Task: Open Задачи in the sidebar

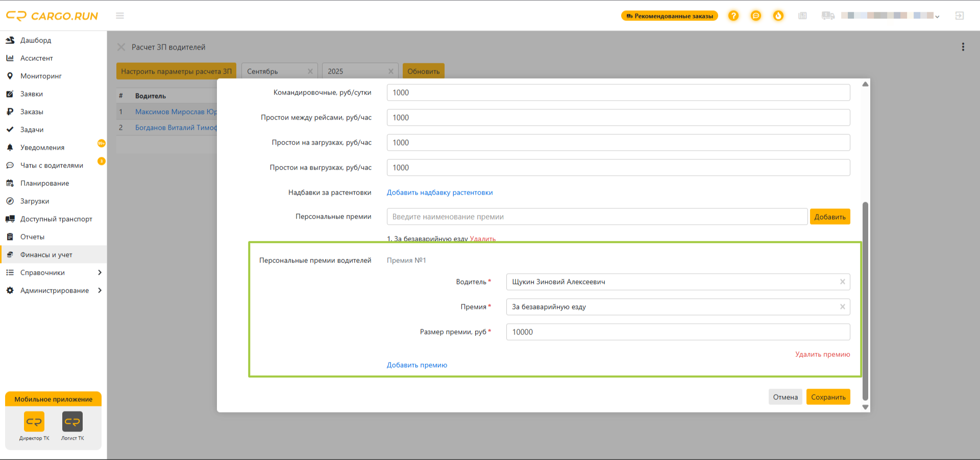Action: tap(32, 130)
